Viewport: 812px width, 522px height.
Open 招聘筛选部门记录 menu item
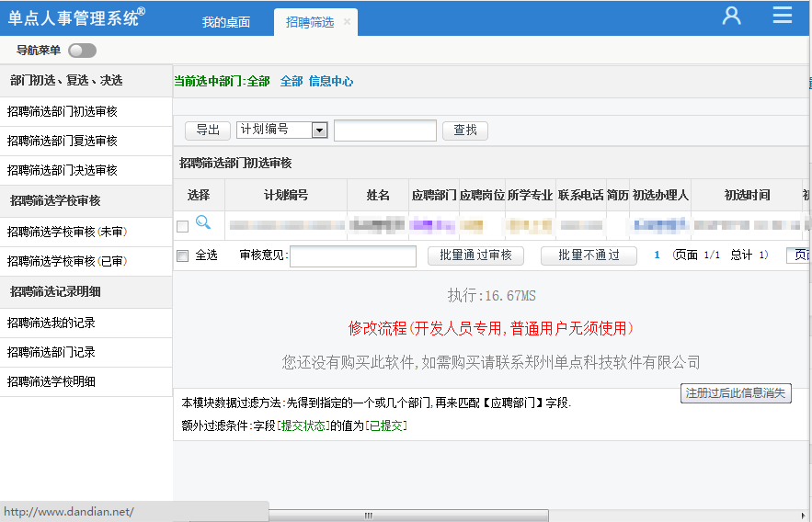[86, 353]
